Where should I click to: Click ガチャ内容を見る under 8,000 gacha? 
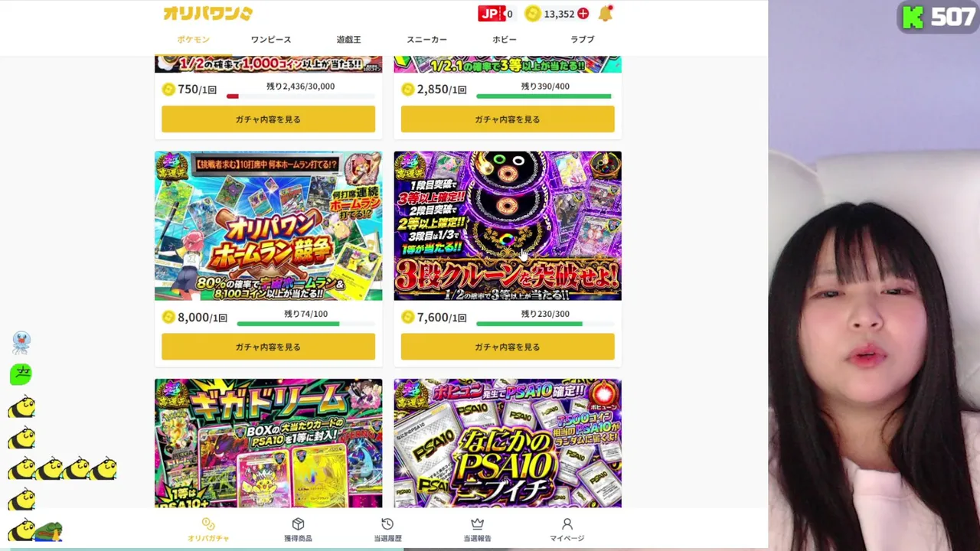click(x=268, y=347)
